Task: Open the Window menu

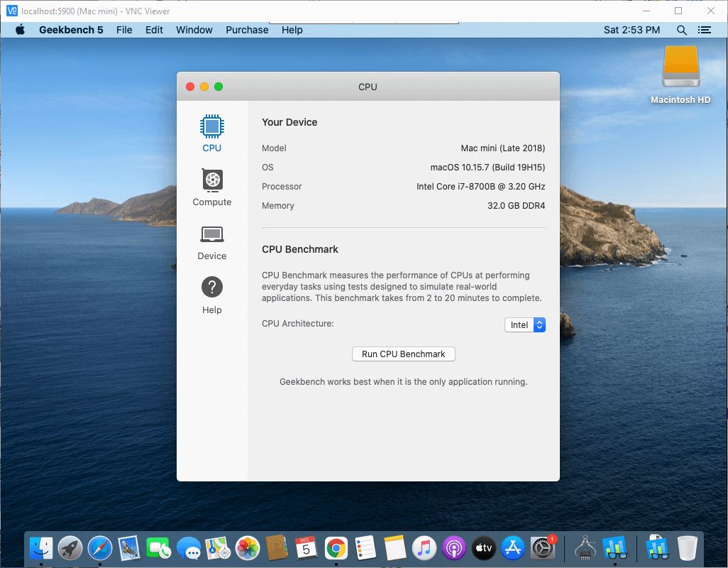Action: coord(194,30)
